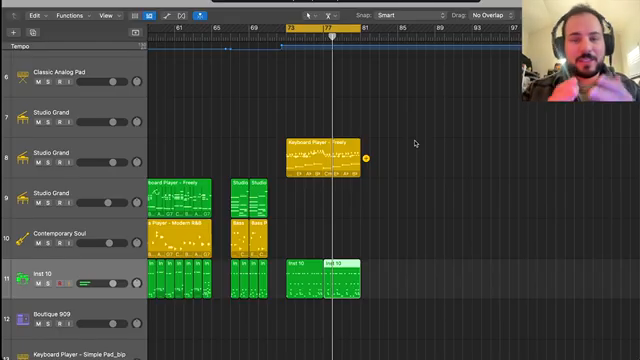
Task: Click the back arrow in the toolbar
Action: pyautogui.click(x=14, y=16)
